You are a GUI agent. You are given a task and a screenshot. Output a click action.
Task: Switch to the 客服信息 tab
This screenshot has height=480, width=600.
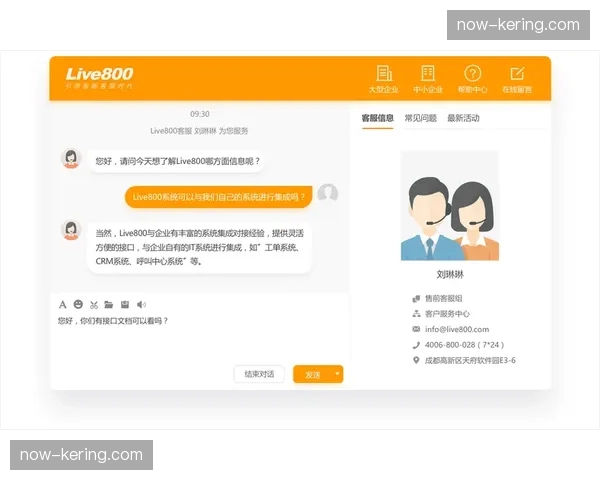click(x=378, y=118)
